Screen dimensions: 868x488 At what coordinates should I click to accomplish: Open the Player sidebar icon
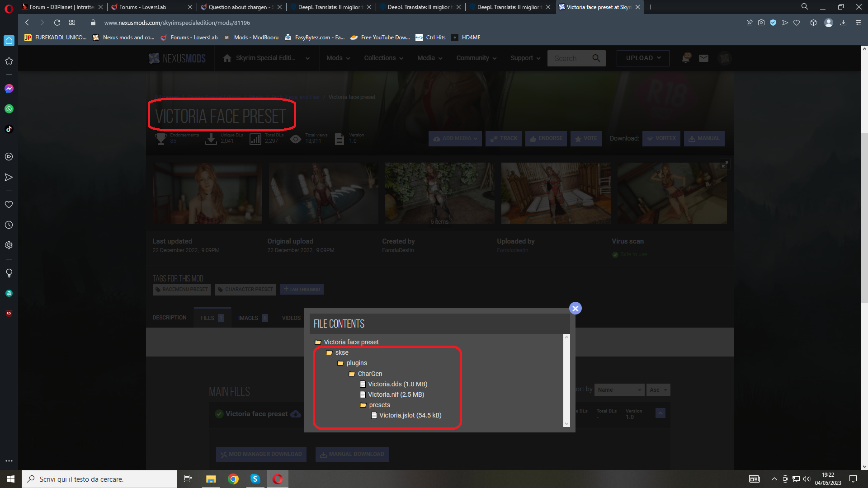pos(9,157)
